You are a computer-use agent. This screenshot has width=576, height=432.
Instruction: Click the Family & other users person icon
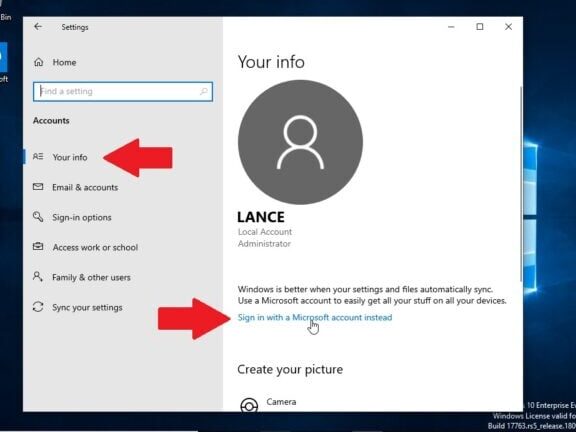click(x=38, y=276)
